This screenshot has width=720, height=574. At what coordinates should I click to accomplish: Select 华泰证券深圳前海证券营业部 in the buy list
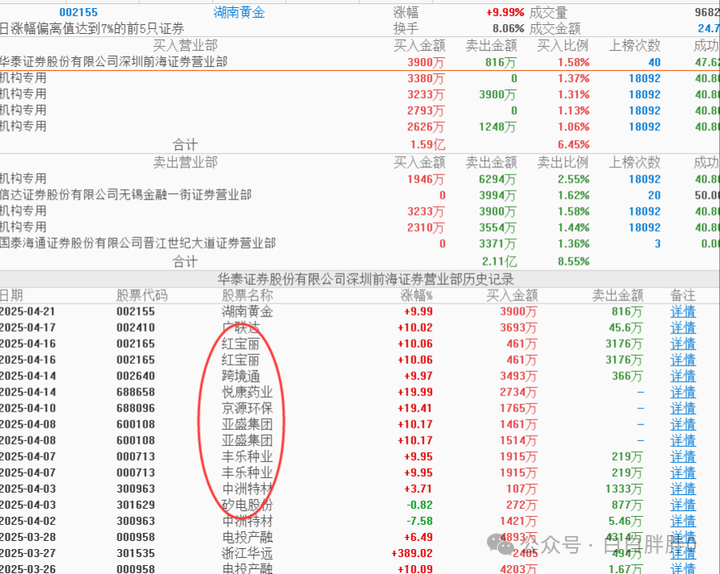tap(114, 62)
